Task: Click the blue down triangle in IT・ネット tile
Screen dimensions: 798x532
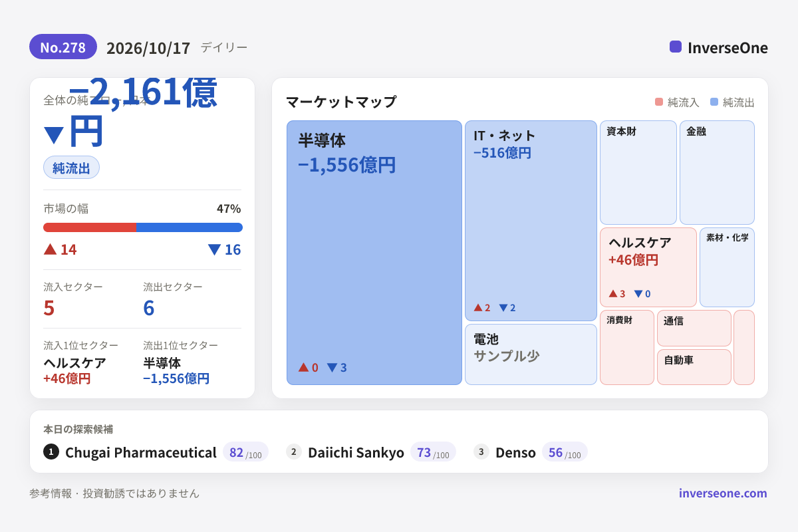Action: coord(503,308)
